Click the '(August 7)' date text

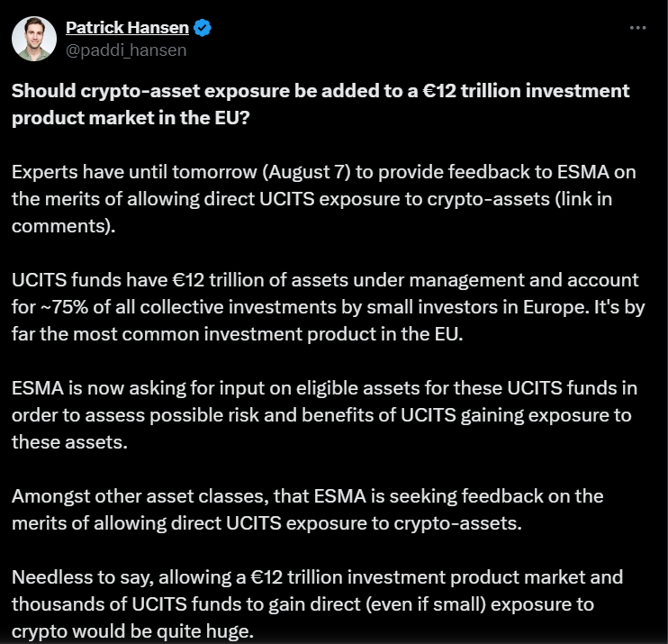click(306, 173)
